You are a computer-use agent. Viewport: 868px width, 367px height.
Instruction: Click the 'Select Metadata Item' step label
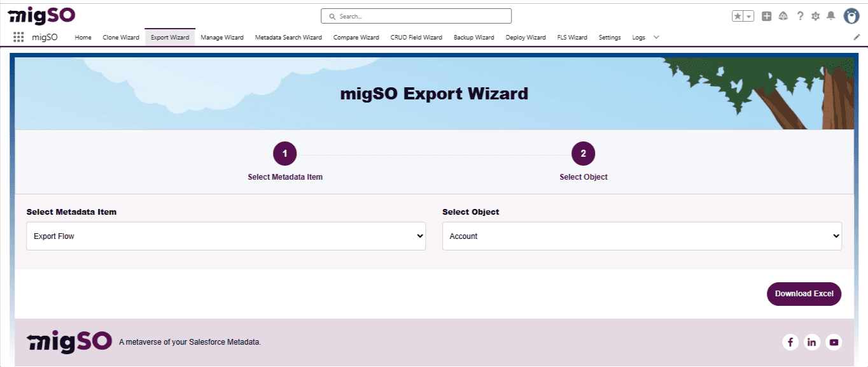285,177
